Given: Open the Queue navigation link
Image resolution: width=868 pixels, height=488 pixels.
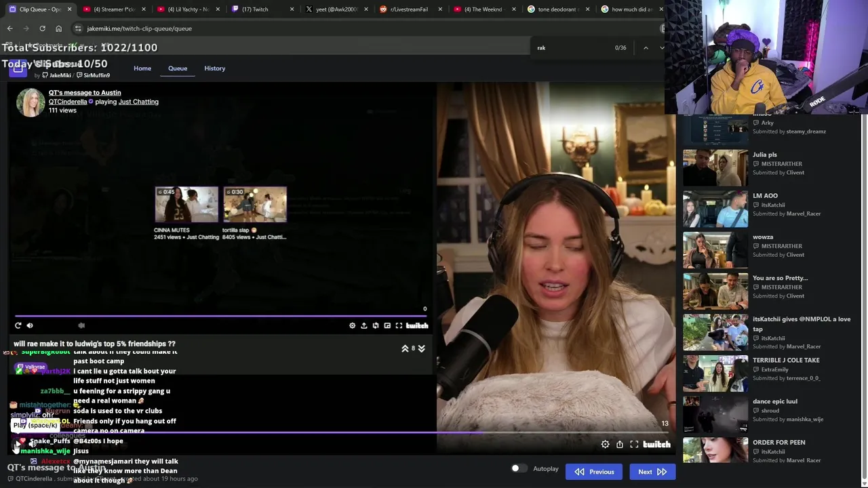Looking at the screenshot, I should tap(178, 68).
